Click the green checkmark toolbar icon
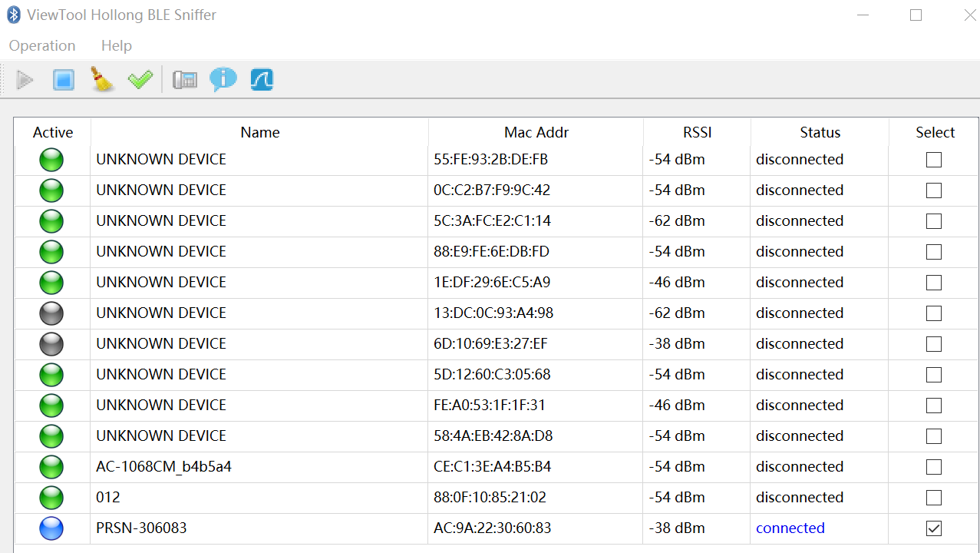 [140, 79]
